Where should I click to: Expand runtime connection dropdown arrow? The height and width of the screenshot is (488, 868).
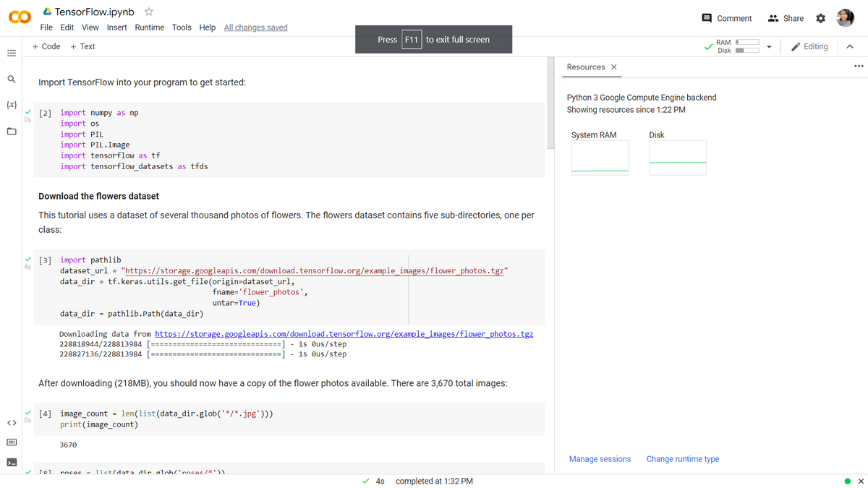[769, 47]
